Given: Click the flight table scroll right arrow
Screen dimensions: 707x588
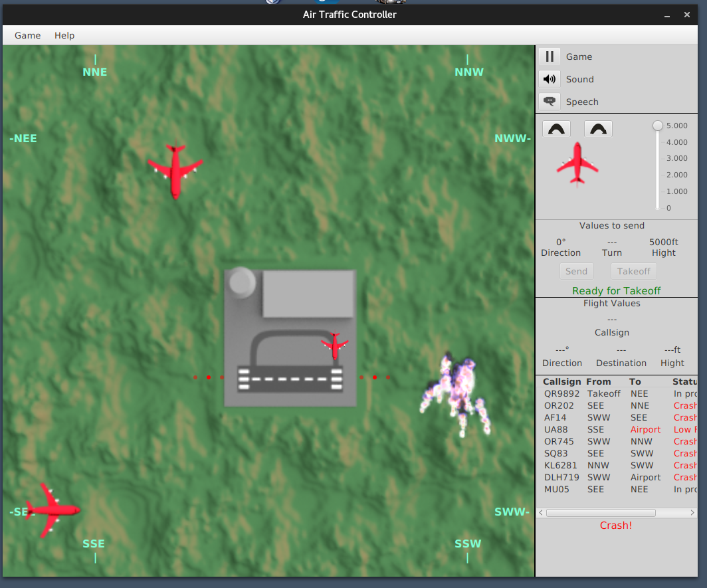Looking at the screenshot, I should pos(692,513).
